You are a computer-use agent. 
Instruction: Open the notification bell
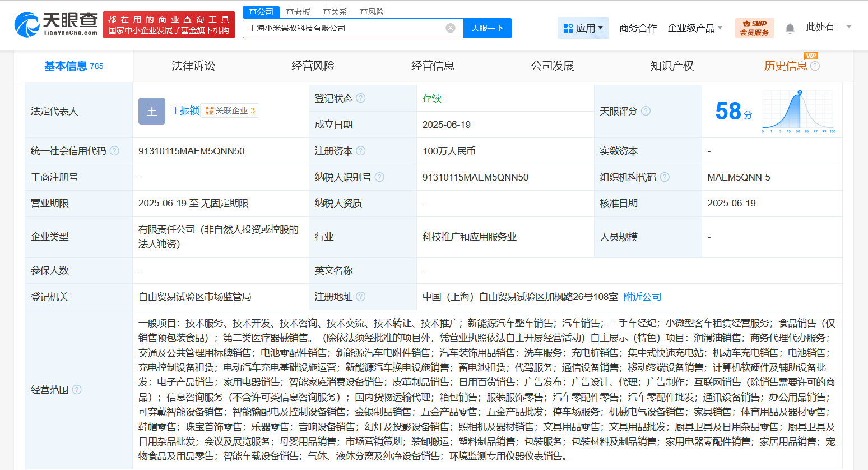790,28
